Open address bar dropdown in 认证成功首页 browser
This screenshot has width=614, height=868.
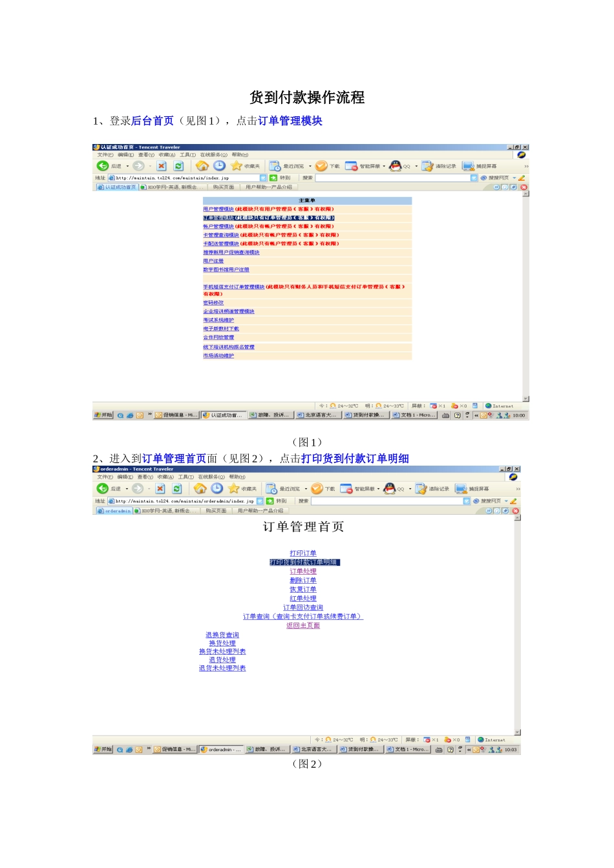(263, 178)
